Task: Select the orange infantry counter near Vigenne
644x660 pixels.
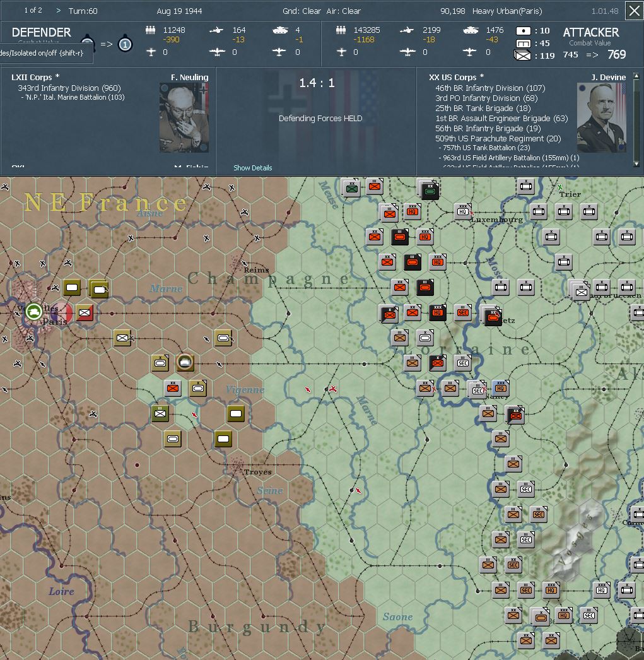Action: coord(172,388)
